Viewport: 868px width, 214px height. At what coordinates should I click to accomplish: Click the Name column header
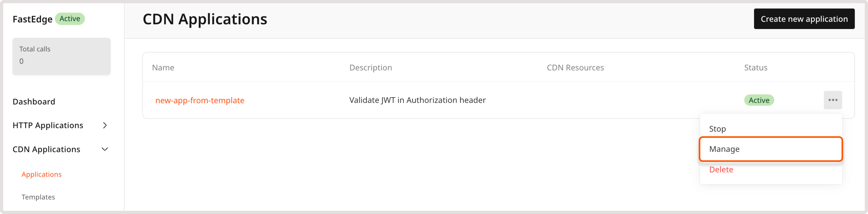tap(163, 67)
